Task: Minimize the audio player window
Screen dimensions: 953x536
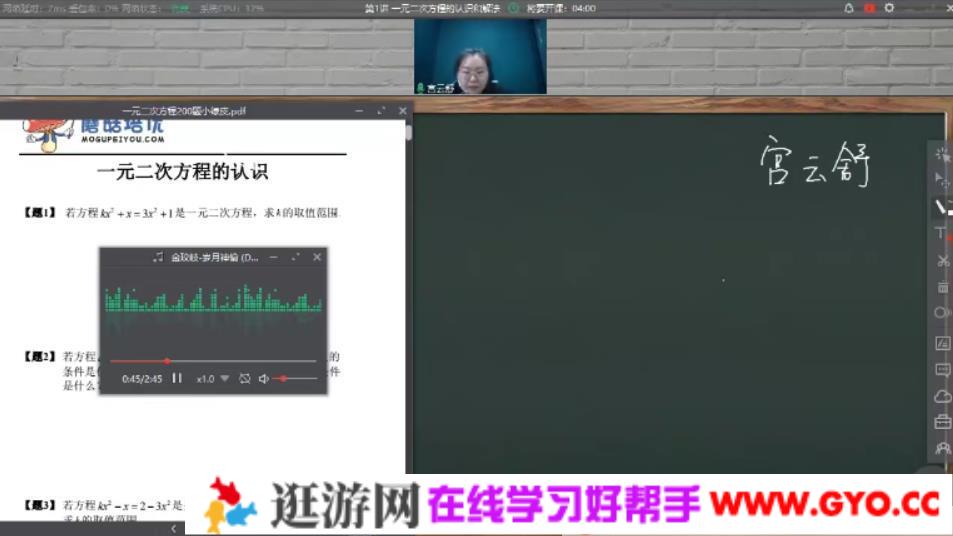Action: [274, 257]
